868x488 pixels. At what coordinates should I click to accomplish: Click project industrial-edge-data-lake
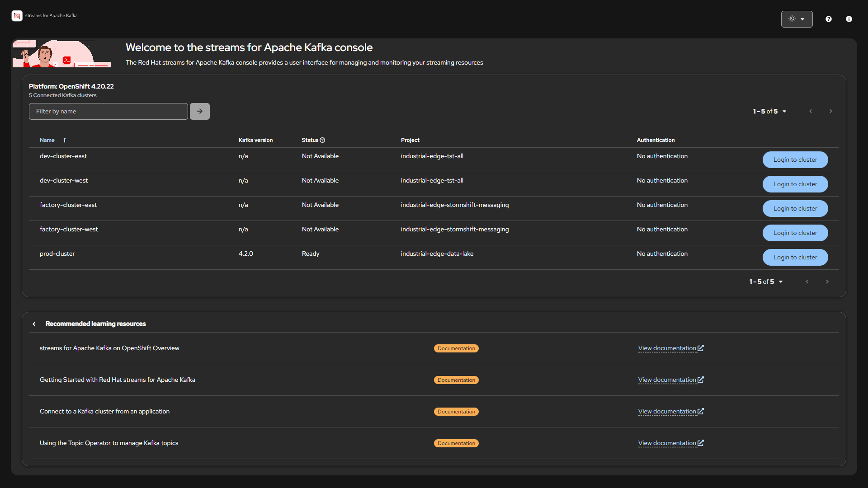(x=437, y=253)
